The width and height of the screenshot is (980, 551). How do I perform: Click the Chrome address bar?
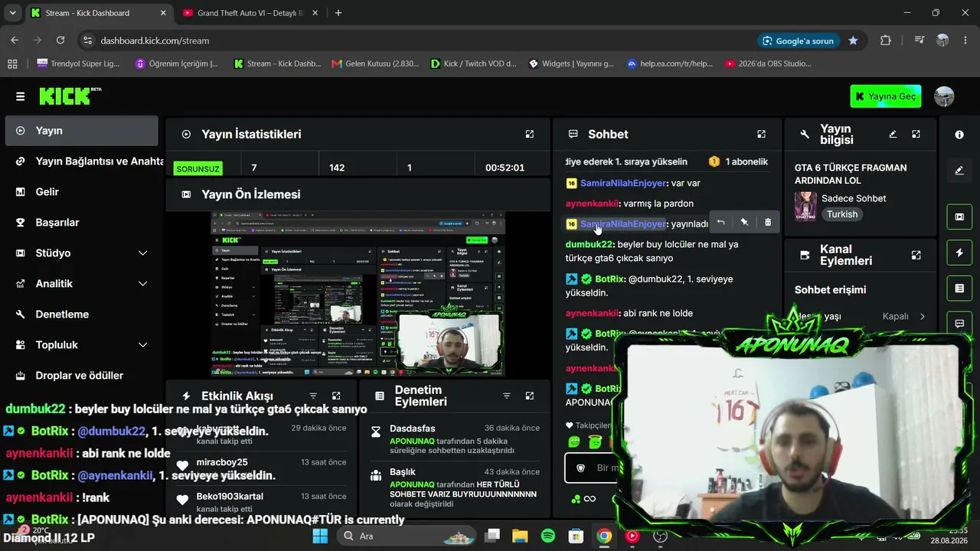(x=421, y=41)
